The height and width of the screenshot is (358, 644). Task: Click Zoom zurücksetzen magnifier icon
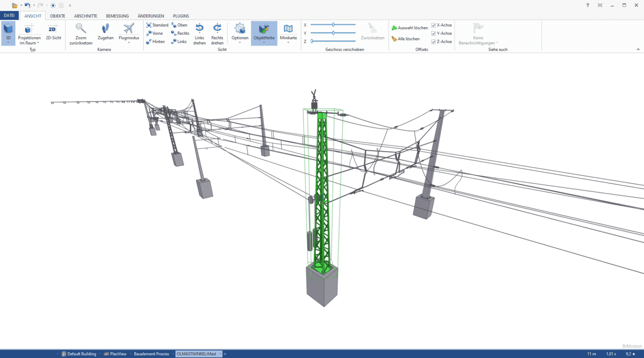coord(80,29)
